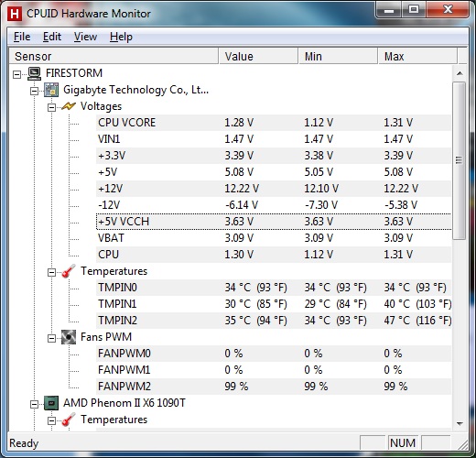Viewport: 476px width, 458px height.
Task: Click the Gigabyte motherboard icon
Action: pyautogui.click(x=51, y=90)
